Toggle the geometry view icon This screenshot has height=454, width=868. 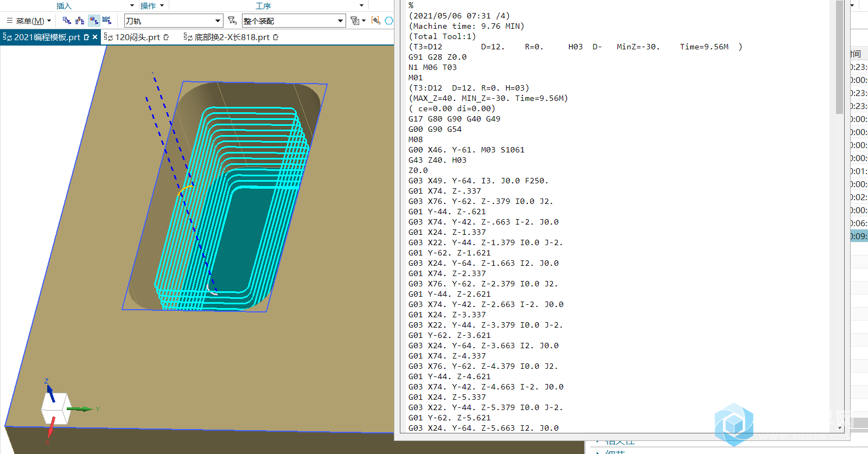coord(94,21)
